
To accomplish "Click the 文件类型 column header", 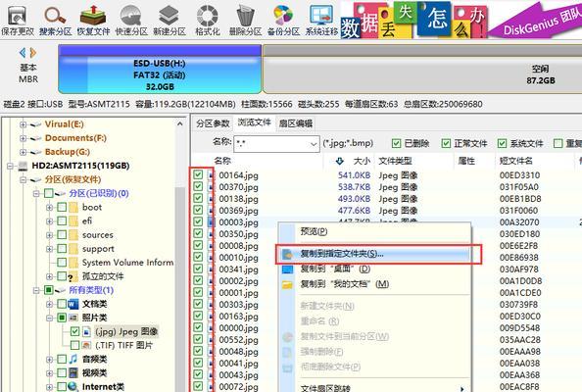I will click(395, 161).
